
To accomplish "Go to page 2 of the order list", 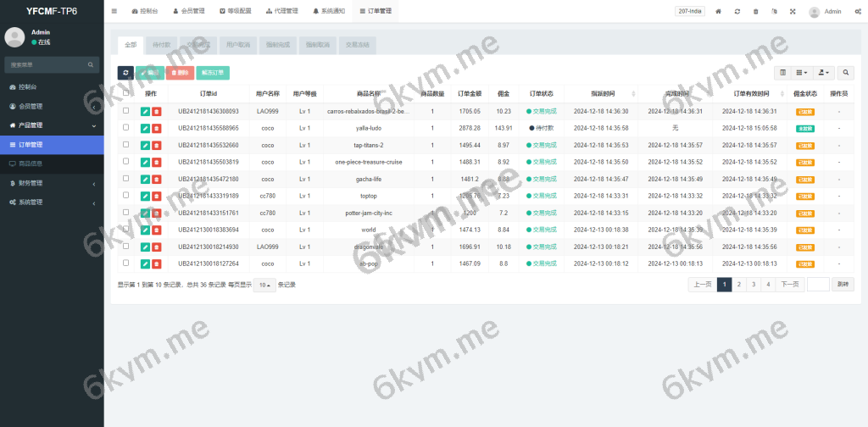I will [739, 285].
